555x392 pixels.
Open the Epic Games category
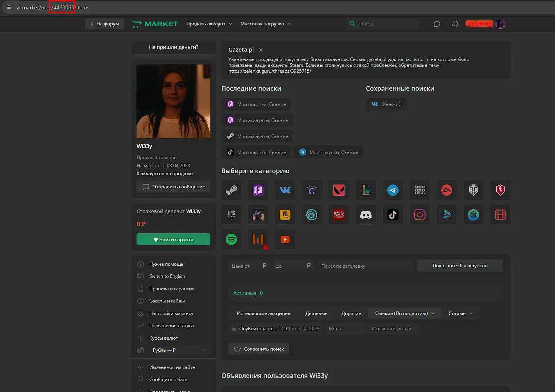[231, 215]
